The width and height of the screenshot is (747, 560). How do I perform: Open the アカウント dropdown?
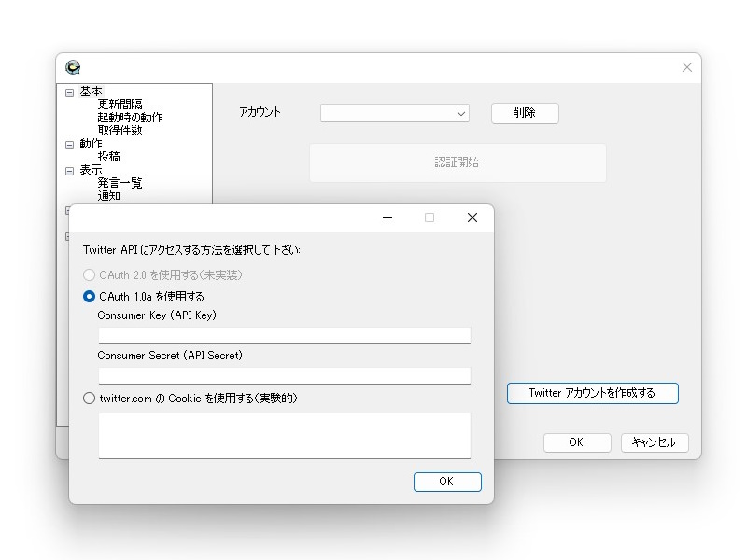click(x=394, y=113)
